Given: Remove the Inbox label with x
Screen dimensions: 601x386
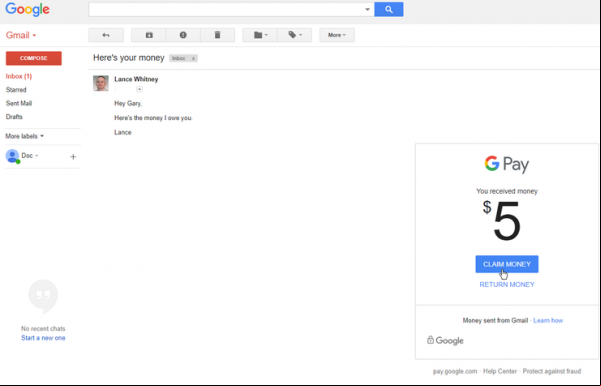Looking at the screenshot, I should point(194,58).
